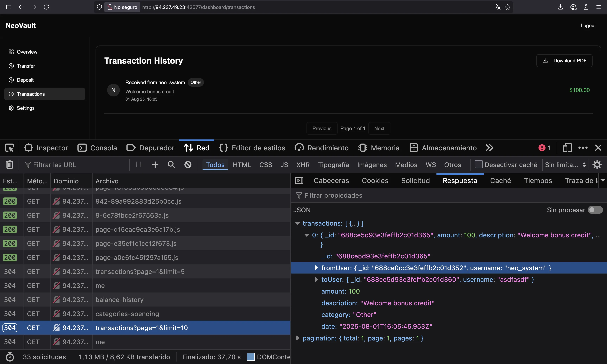Image resolution: width=607 pixels, height=364 pixels.
Task: Focus the Filtrar propiedades field
Action: click(x=449, y=195)
